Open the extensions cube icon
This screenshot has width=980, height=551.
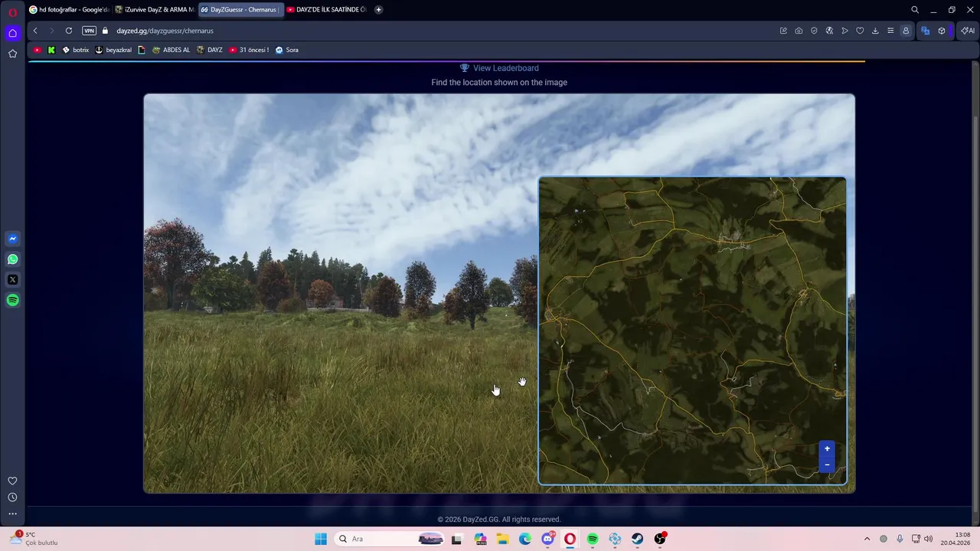click(942, 31)
